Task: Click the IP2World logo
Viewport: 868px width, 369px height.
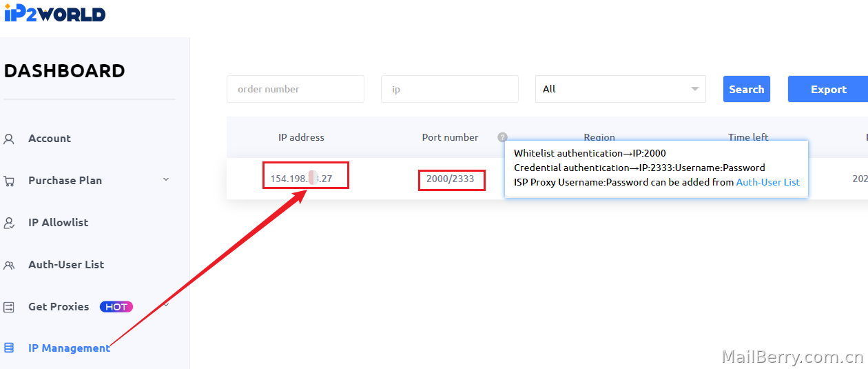Action: [x=54, y=12]
